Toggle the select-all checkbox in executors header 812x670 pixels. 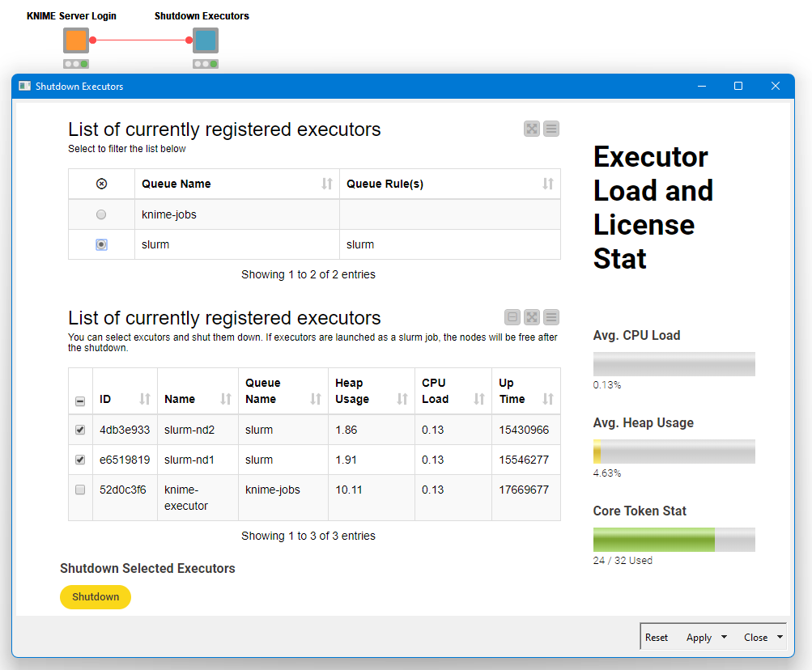(x=80, y=401)
